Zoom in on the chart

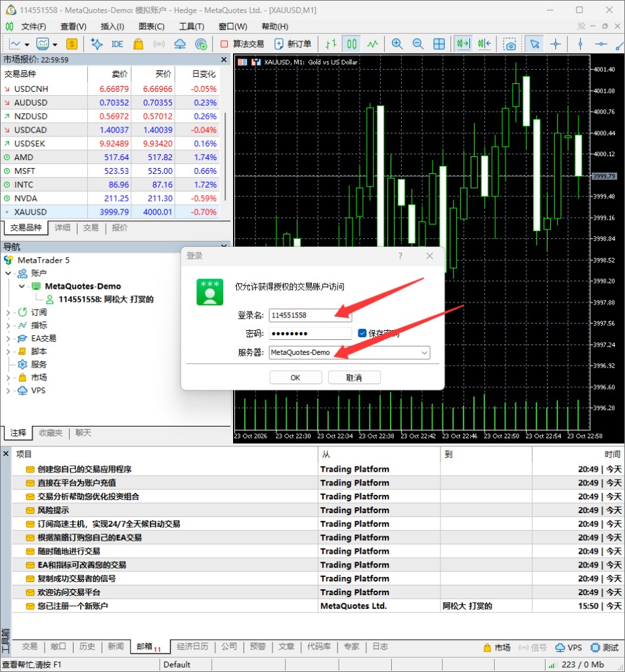coord(397,44)
